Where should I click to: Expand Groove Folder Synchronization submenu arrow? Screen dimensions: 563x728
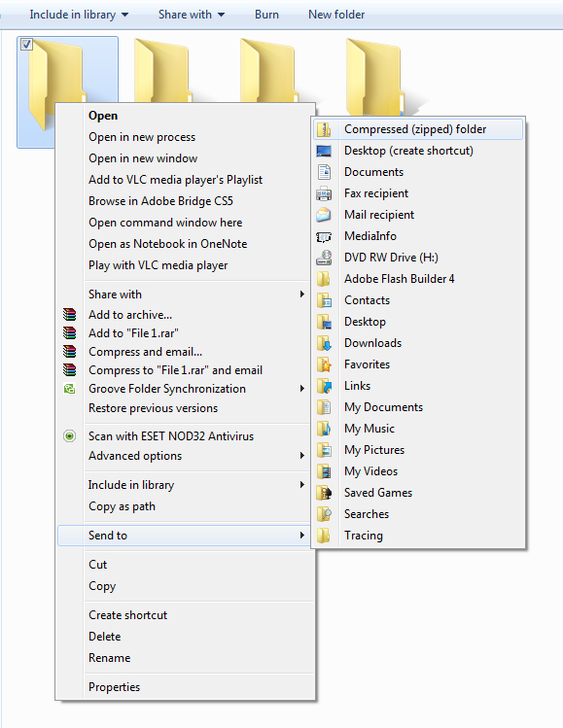302,388
